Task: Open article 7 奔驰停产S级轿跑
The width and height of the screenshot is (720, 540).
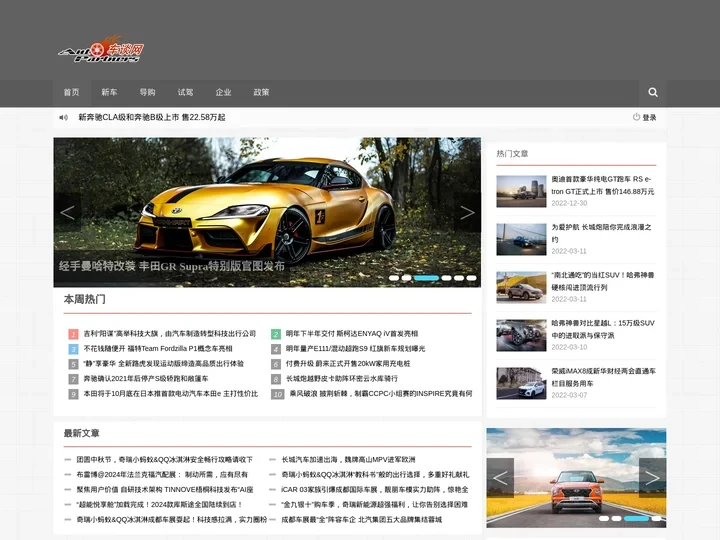Action: [146, 379]
